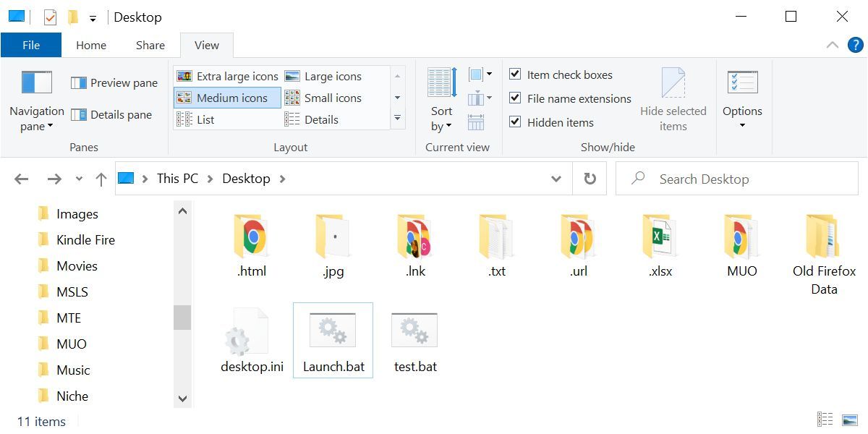868x434 pixels.
Task: Disable File name extensions
Action: pyautogui.click(x=516, y=98)
